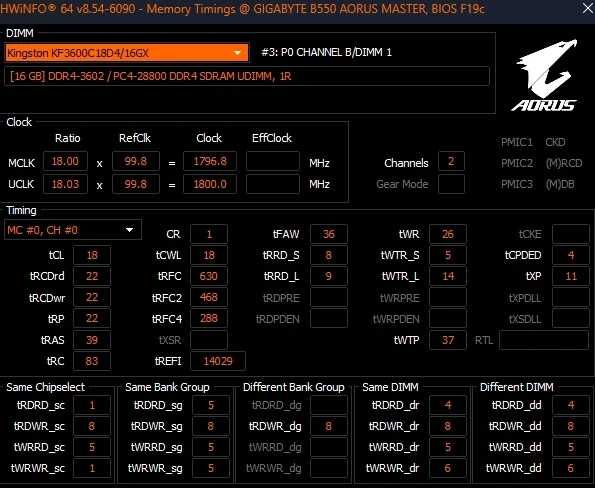This screenshot has width=595, height=488.
Task: Click the MCLK RefClk value 99.8
Action: click(x=136, y=161)
